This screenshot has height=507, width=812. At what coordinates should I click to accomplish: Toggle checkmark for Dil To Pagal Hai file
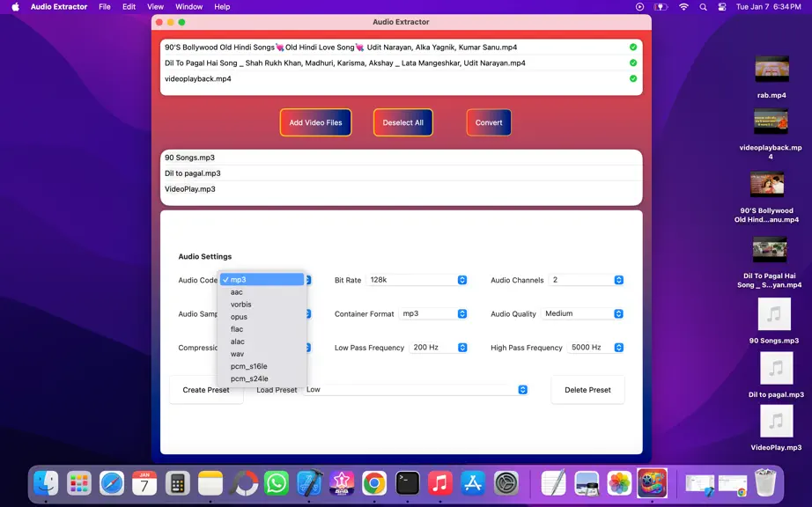633,62
